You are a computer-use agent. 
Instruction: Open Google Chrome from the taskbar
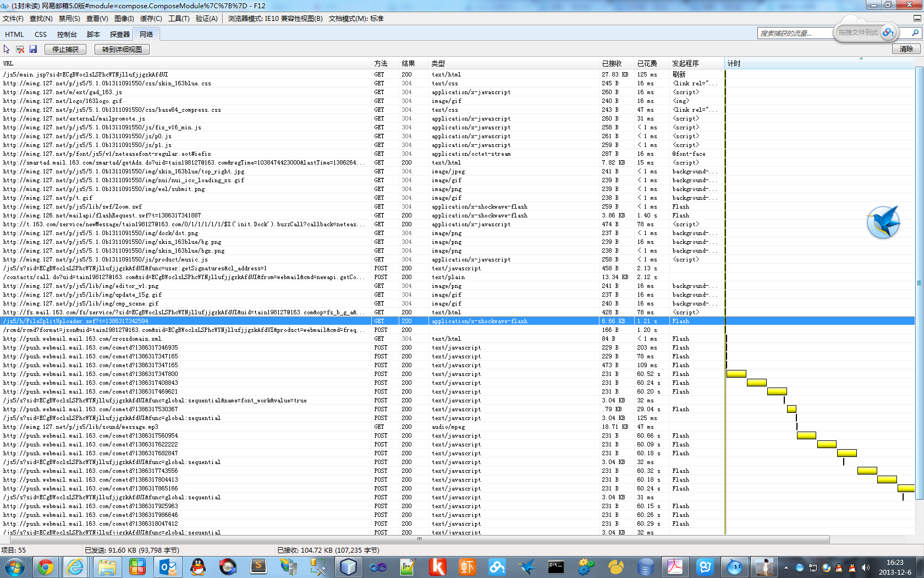(45, 566)
